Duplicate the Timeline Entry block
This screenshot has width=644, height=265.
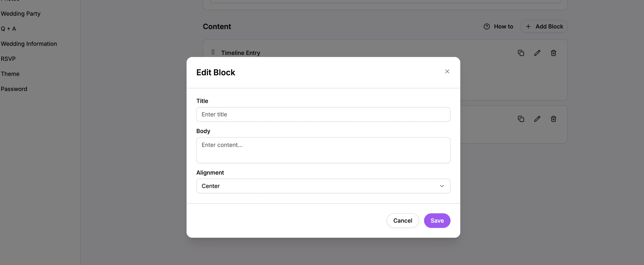[x=521, y=53]
